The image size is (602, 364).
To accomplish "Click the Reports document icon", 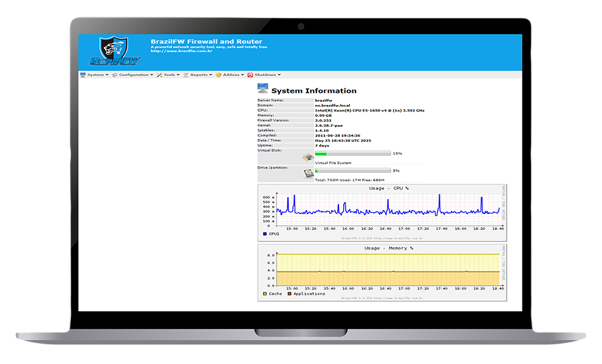I will 186,75.
